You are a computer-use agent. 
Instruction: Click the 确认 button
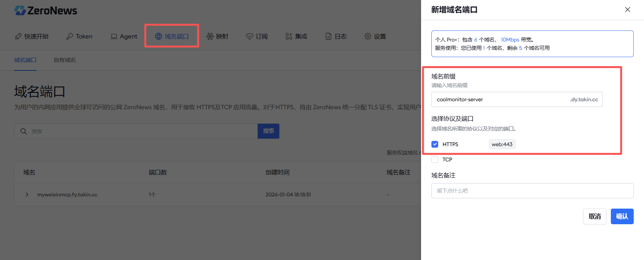tap(622, 216)
